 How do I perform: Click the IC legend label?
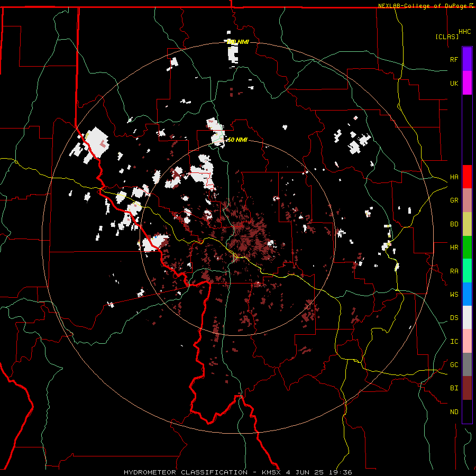(454, 342)
